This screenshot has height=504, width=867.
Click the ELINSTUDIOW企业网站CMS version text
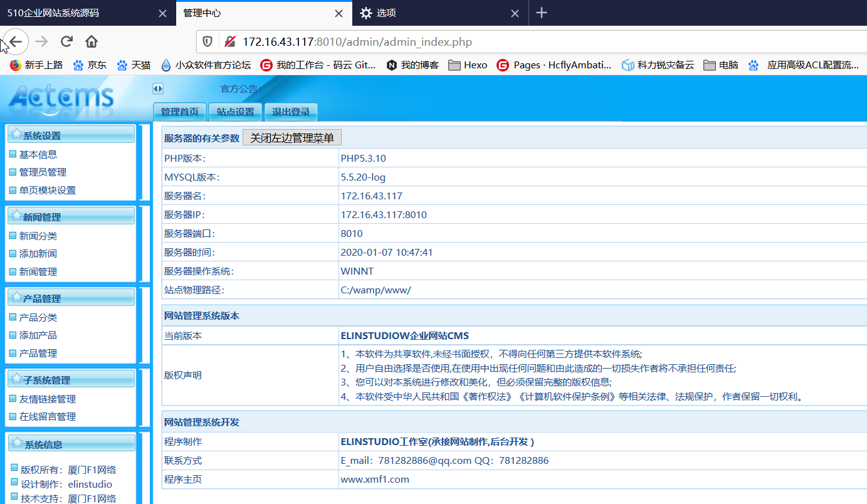405,335
